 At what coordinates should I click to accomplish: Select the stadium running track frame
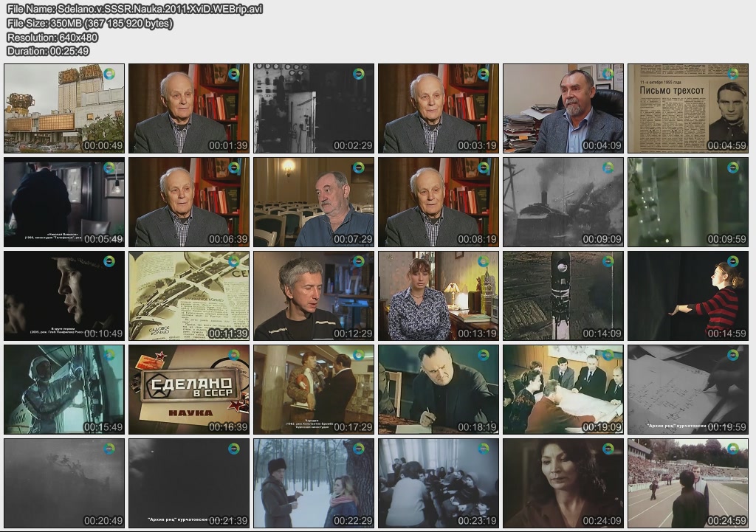click(688, 483)
